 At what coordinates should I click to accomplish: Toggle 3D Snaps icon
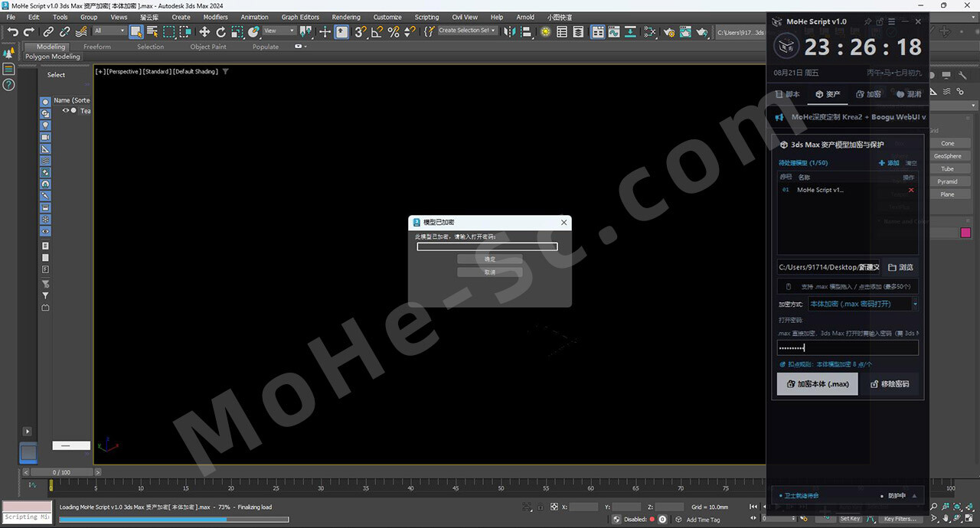pos(361,31)
